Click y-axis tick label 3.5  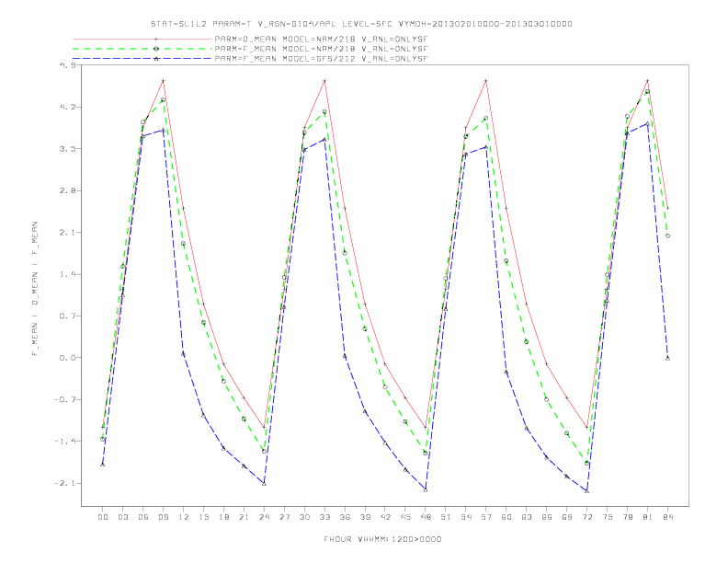(67, 149)
